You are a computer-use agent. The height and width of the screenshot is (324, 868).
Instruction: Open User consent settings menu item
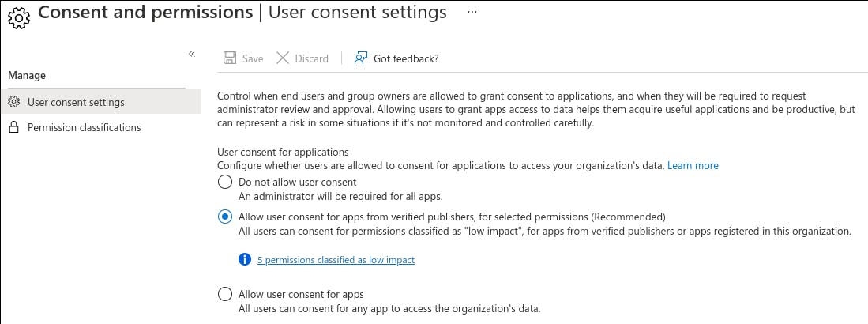pos(101,102)
